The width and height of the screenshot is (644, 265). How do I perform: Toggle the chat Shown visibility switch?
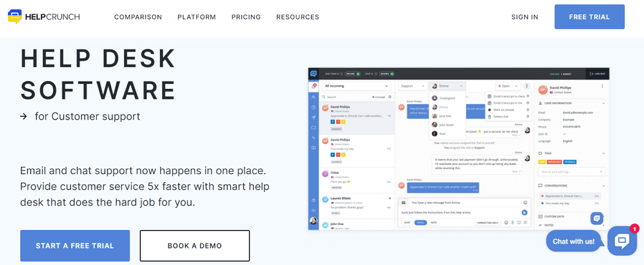coord(386,74)
